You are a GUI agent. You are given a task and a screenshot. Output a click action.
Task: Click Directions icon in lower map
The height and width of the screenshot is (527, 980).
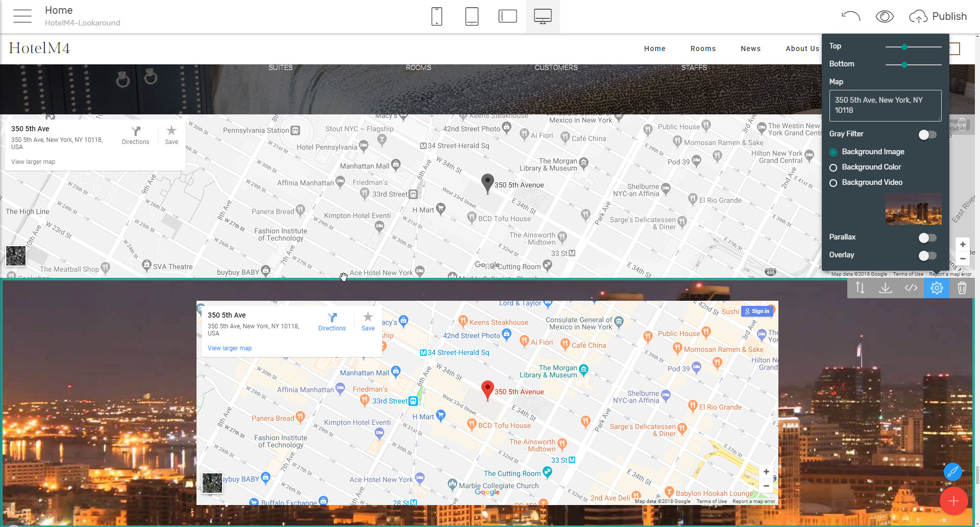pos(332,322)
